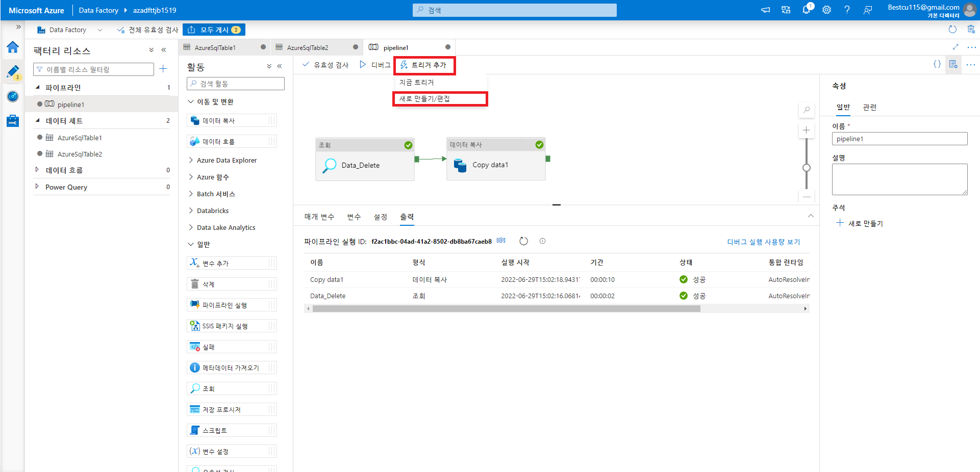Adjust the canvas zoom slider handle

[807, 168]
